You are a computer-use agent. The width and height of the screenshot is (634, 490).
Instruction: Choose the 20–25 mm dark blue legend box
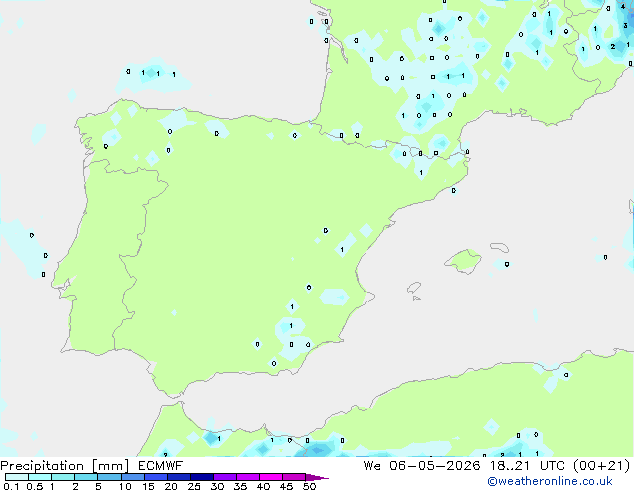click(x=179, y=477)
